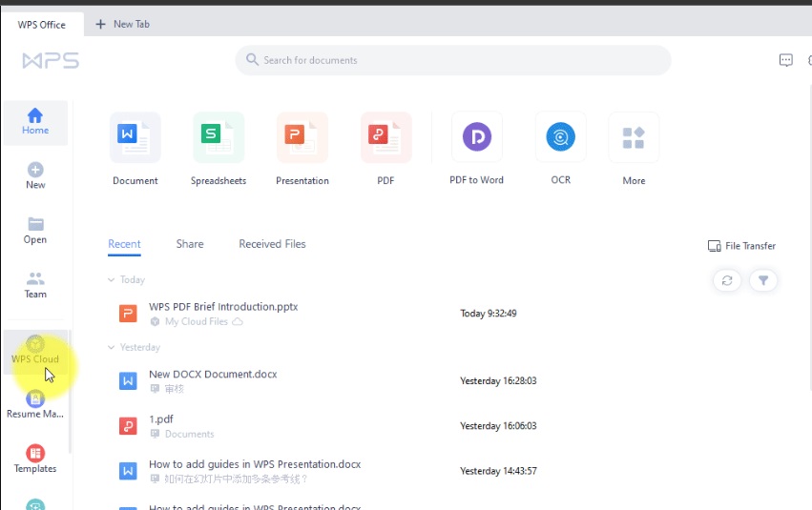Image resolution: width=812 pixels, height=510 pixels.
Task: Open the feedback chat icon
Action: 785,60
